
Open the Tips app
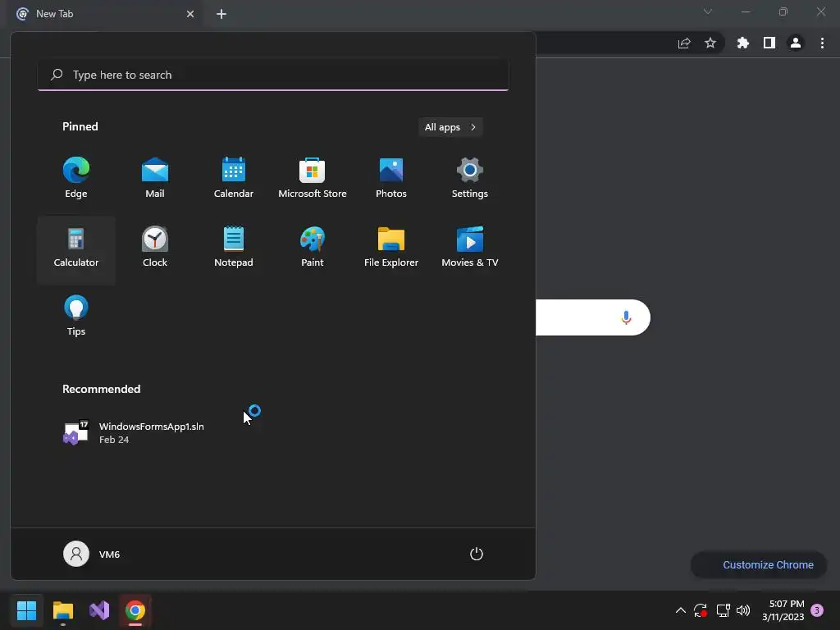[x=76, y=316]
